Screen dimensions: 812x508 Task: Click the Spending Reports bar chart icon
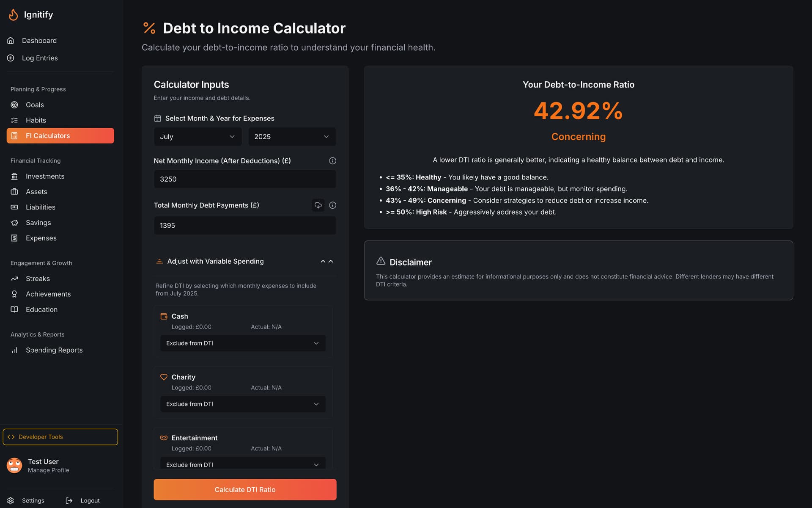14,350
